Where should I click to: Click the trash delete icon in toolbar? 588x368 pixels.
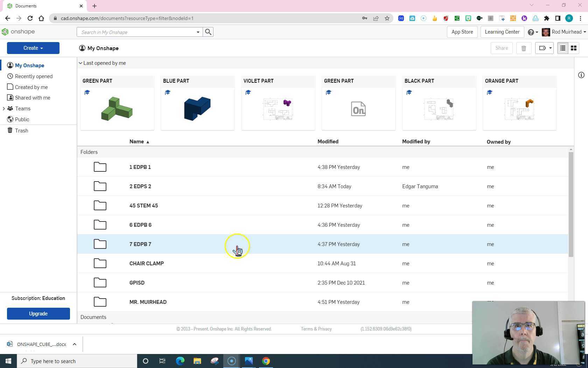click(524, 48)
